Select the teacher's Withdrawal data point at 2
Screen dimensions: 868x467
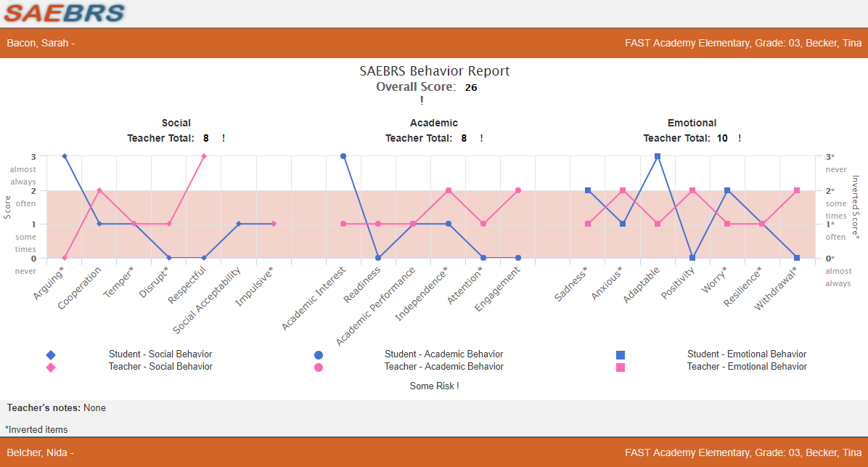797,190
